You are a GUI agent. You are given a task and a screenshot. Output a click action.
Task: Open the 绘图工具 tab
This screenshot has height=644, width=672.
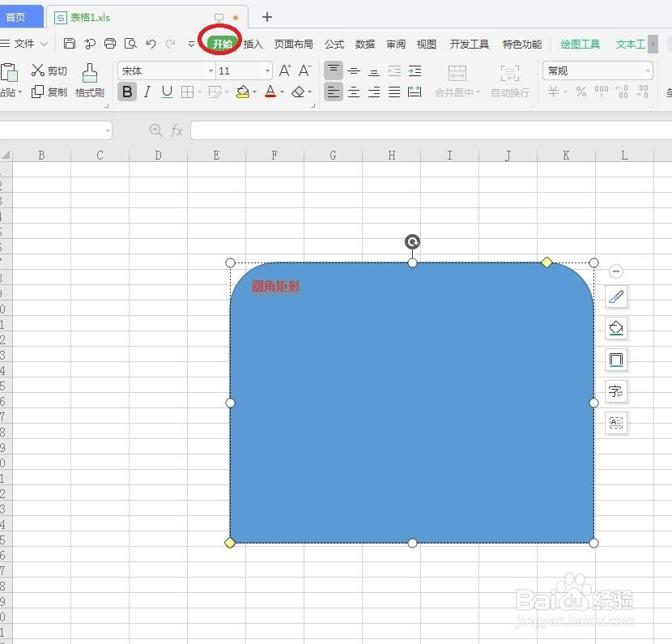point(579,44)
